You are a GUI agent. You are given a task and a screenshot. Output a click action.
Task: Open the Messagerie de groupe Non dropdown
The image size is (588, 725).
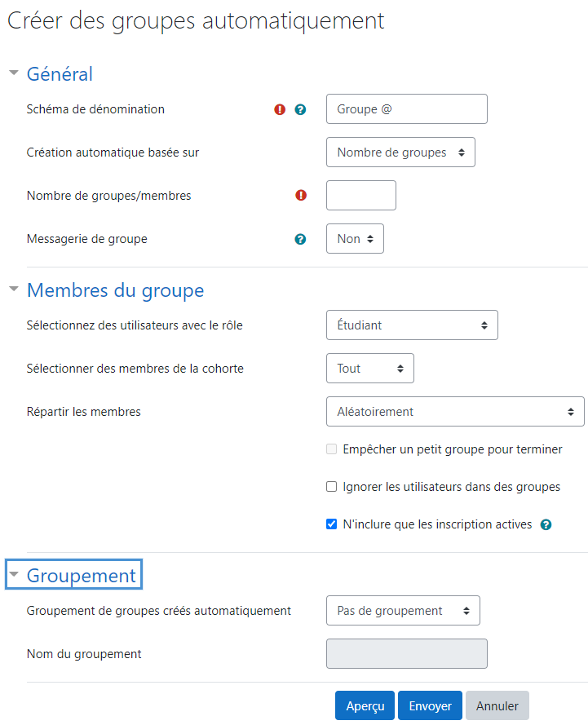355,239
